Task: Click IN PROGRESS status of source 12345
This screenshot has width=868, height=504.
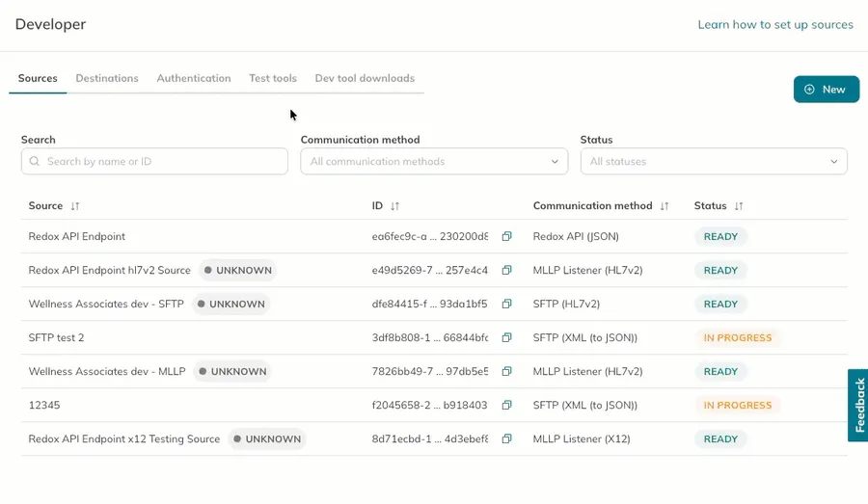Action: (x=738, y=405)
